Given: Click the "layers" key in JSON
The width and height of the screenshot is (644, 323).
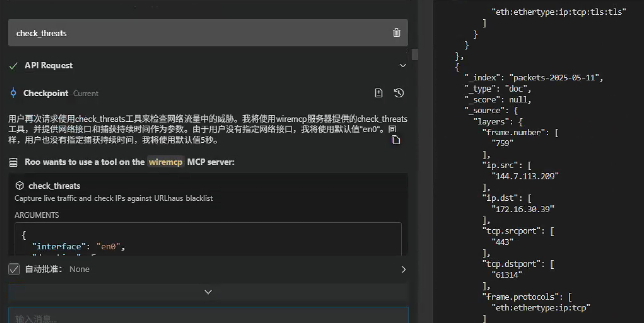Looking at the screenshot, I should [x=491, y=122].
